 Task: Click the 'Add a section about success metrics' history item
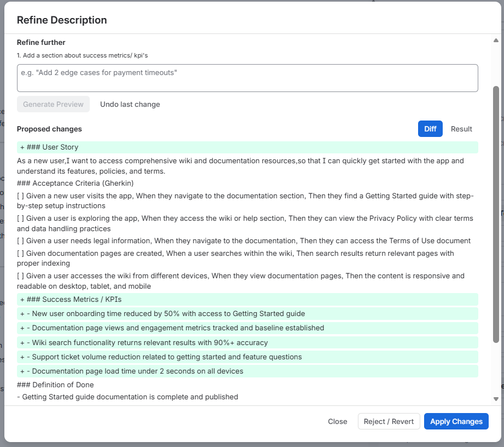point(82,55)
